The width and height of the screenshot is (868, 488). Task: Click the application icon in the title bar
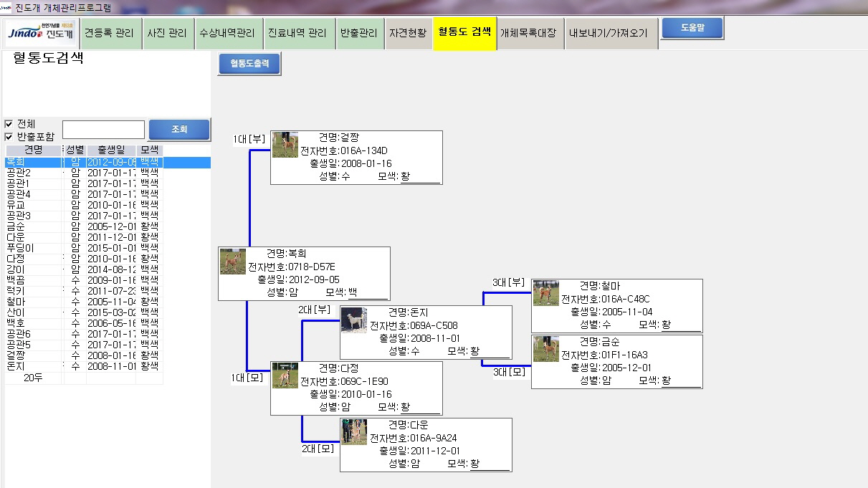point(6,6)
